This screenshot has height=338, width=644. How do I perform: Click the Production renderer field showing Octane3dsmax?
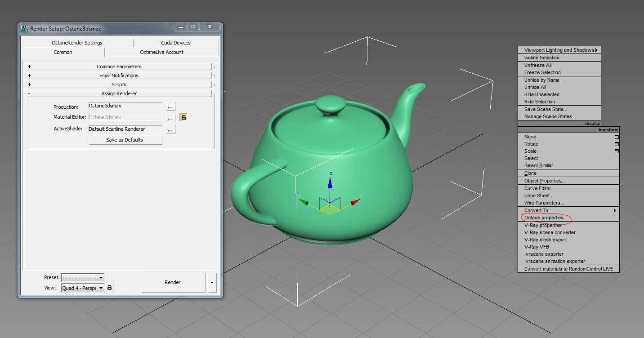pos(125,106)
